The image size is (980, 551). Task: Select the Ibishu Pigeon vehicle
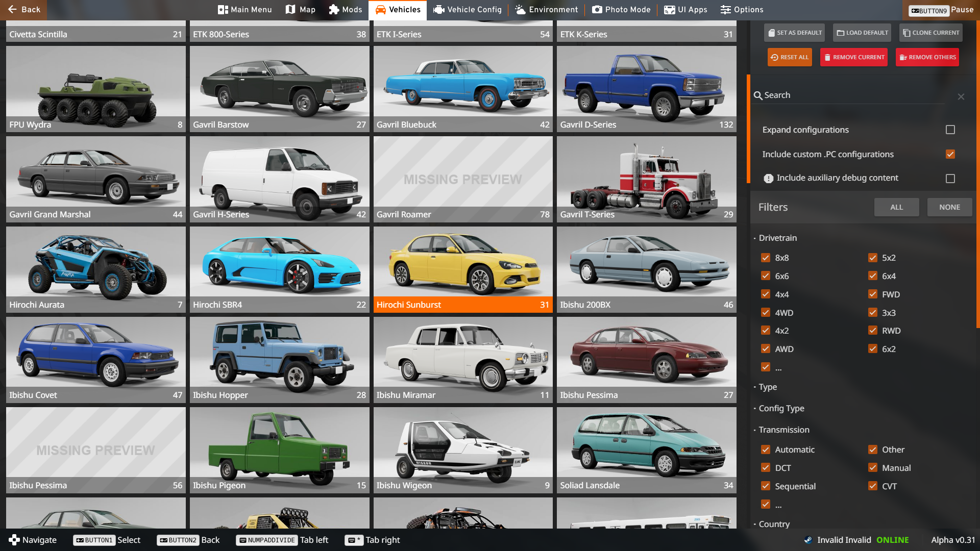[x=280, y=450]
